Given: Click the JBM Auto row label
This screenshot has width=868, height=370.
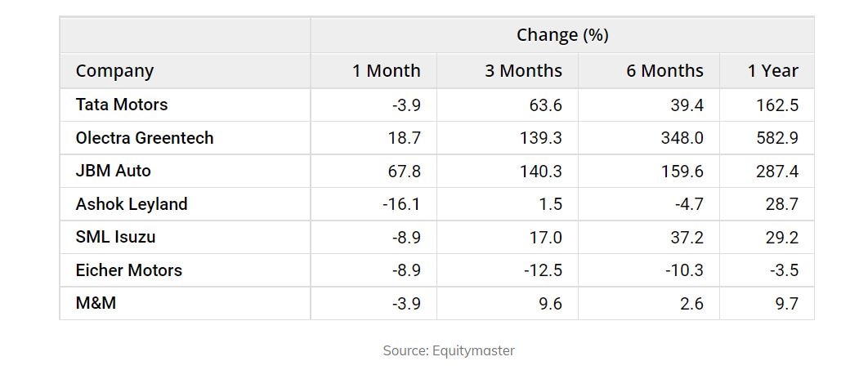Looking at the screenshot, I should pos(114,171).
